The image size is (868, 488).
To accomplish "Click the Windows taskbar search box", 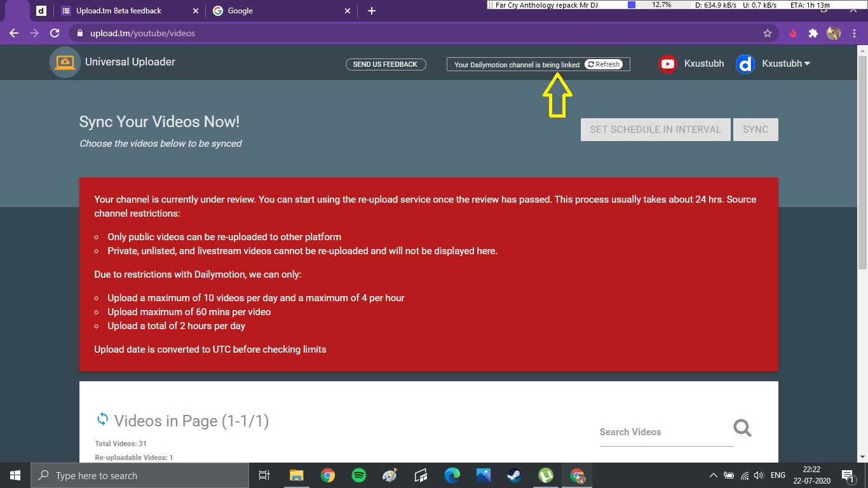I will [140, 475].
